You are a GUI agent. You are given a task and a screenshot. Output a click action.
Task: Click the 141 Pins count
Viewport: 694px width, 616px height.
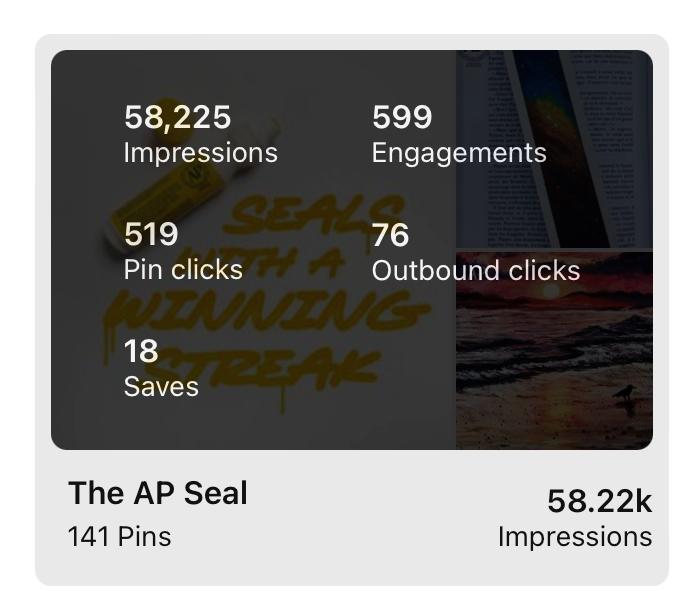(x=119, y=537)
